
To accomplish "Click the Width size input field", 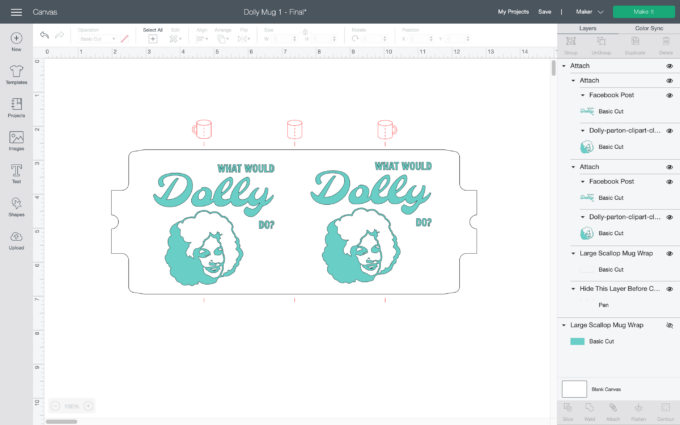I will coord(283,39).
